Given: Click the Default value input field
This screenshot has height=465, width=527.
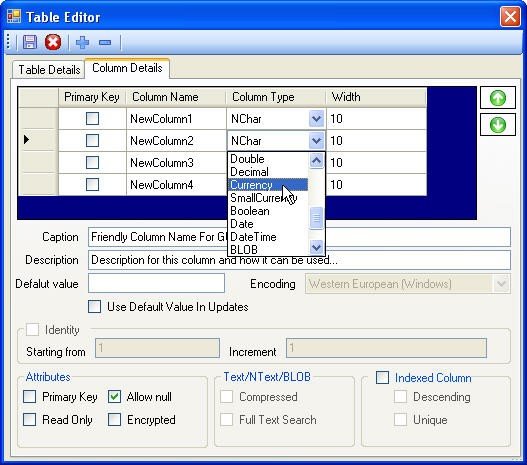Looking at the screenshot, I should click(x=156, y=283).
